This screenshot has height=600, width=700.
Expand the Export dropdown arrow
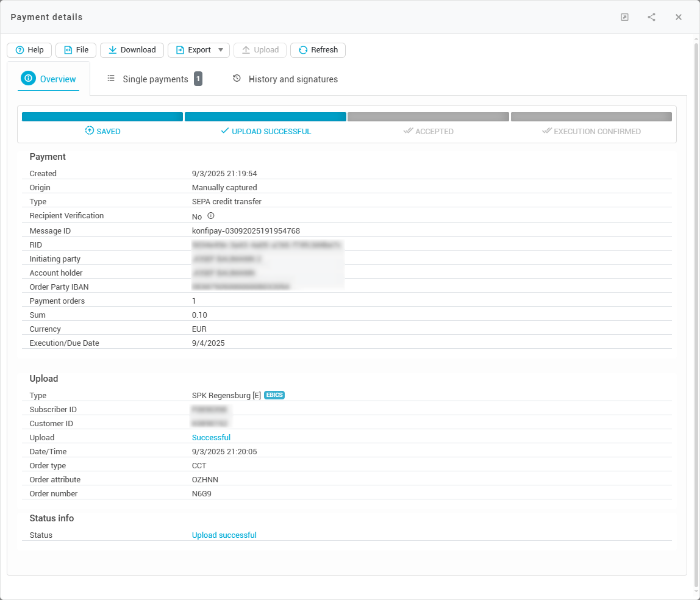tap(221, 50)
